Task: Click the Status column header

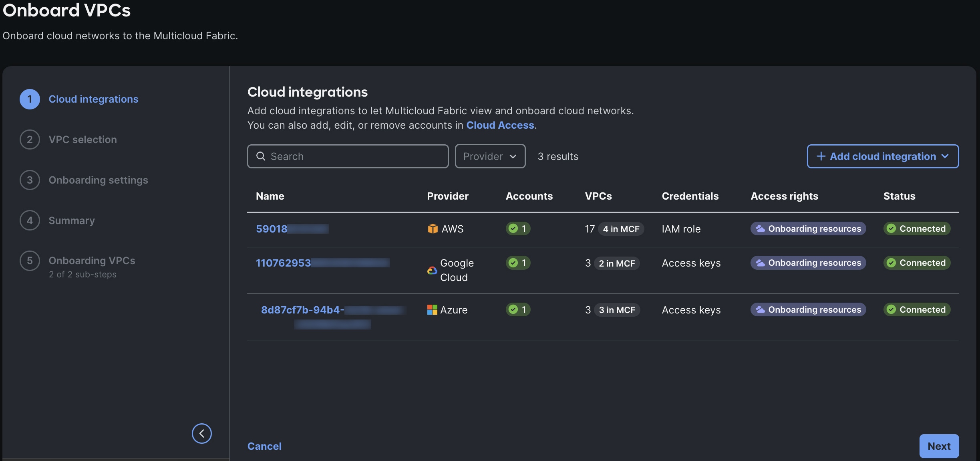Action: pyautogui.click(x=899, y=196)
